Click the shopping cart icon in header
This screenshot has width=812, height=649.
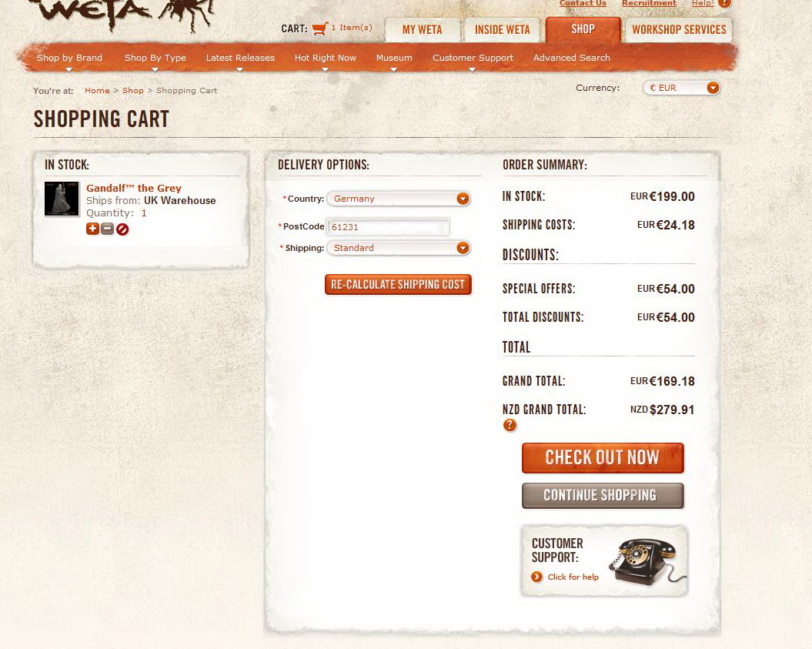[320, 28]
